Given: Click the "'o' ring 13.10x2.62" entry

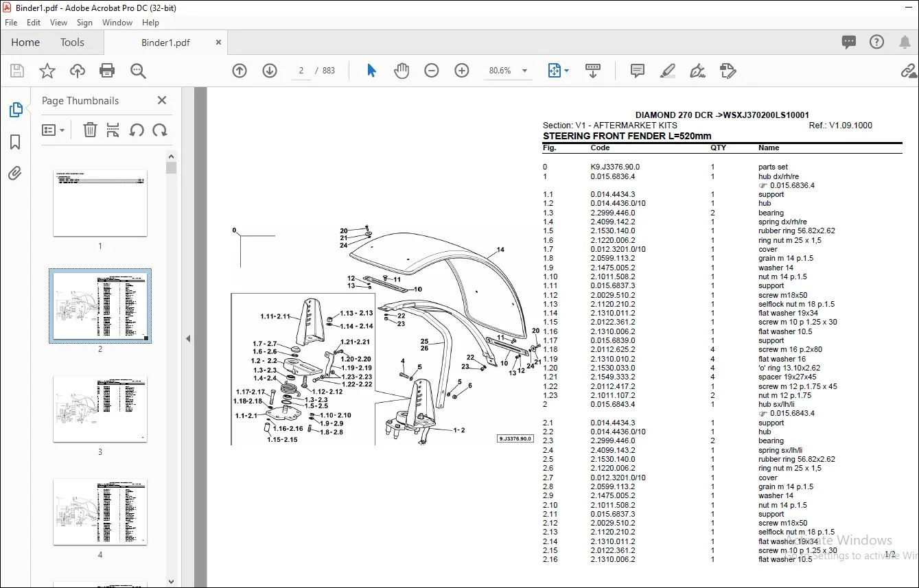Looking at the screenshot, I should click(x=789, y=368).
